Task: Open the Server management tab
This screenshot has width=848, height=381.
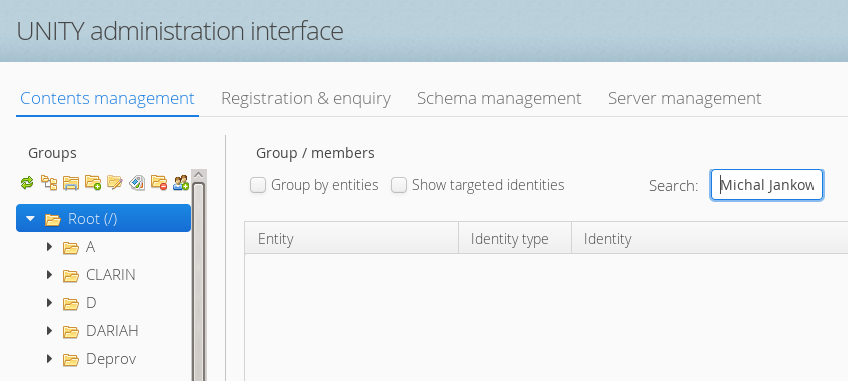Action: 684,98
